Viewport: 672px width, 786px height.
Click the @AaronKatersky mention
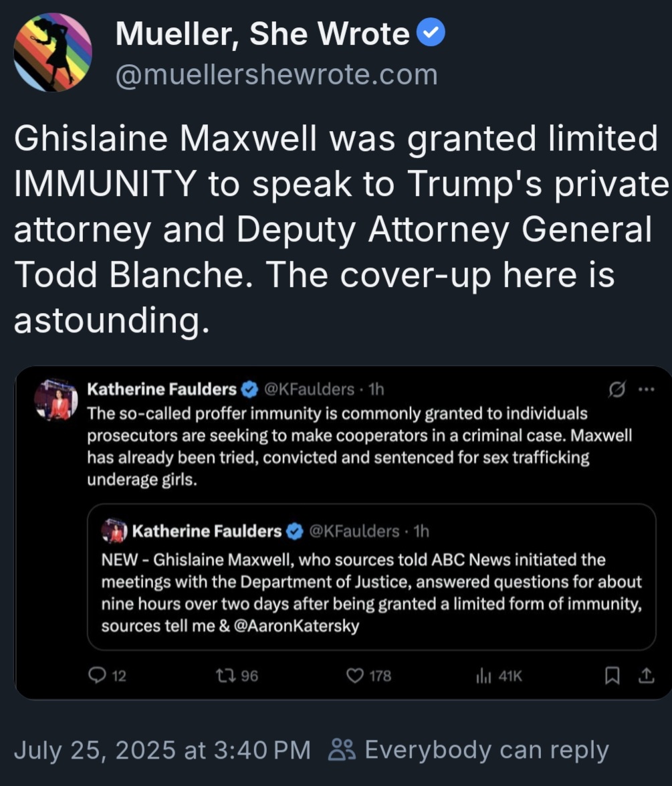tap(296, 627)
